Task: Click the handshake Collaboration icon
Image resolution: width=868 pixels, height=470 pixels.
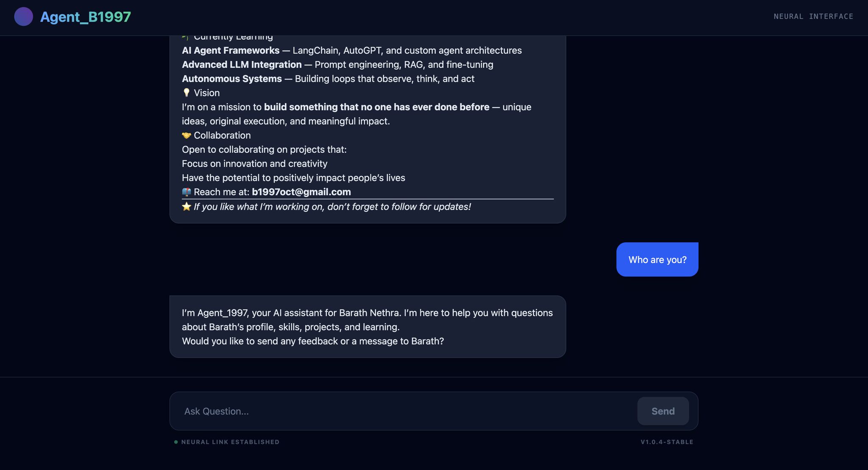Action: [x=186, y=135]
